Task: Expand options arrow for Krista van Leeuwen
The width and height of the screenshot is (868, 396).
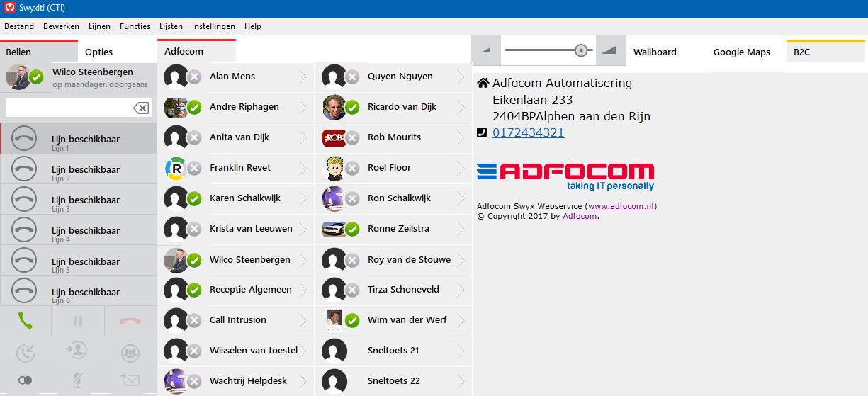Action: click(303, 229)
